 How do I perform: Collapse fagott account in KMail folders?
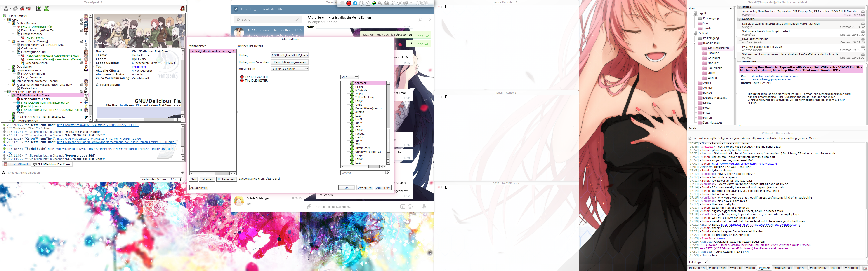pyautogui.click(x=690, y=14)
